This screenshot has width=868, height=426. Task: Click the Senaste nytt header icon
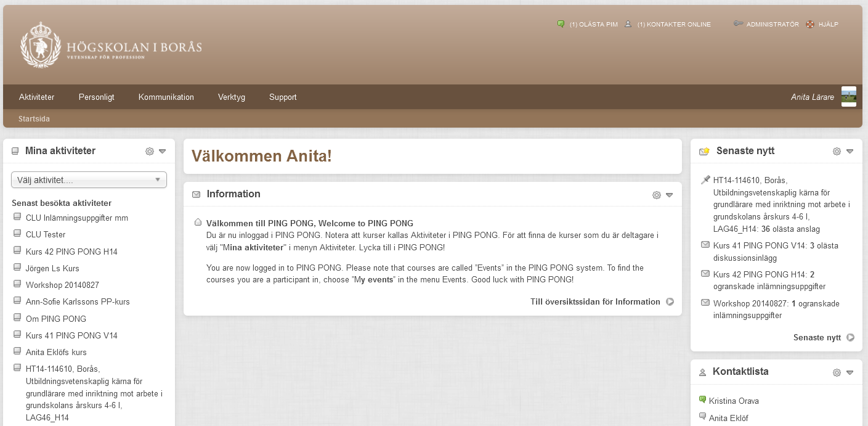coord(704,151)
